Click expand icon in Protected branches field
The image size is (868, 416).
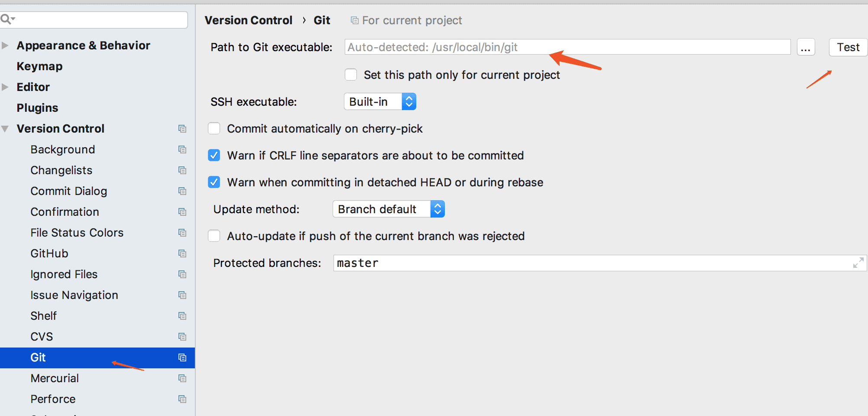tap(858, 263)
